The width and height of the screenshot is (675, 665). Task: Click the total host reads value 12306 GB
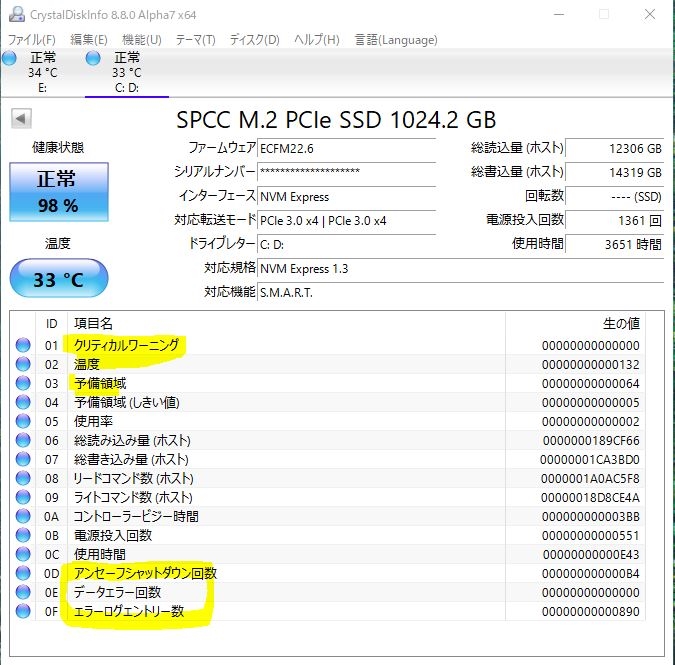(x=614, y=148)
